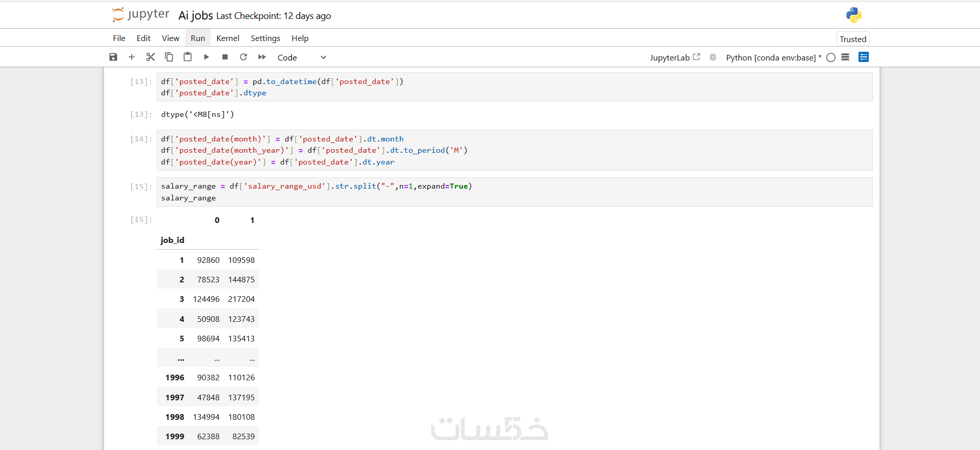This screenshot has width=980, height=450.
Task: Open notebook in JupyterLab
Action: pyautogui.click(x=675, y=57)
